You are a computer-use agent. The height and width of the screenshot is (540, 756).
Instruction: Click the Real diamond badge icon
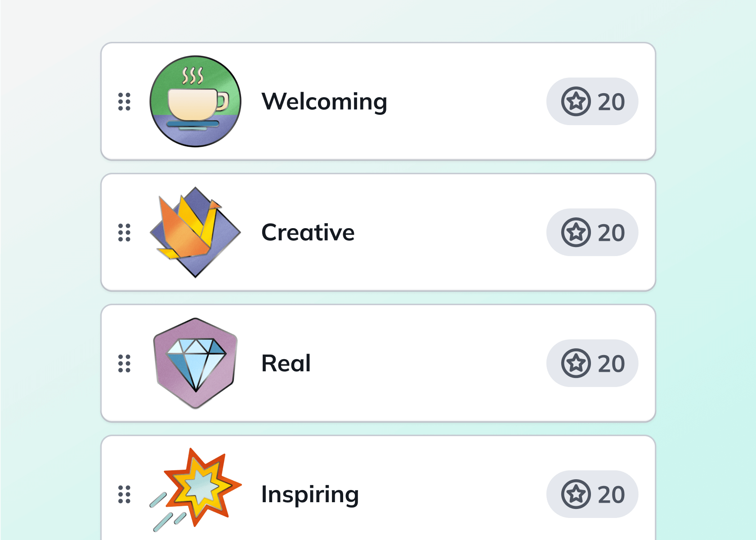coord(195,363)
